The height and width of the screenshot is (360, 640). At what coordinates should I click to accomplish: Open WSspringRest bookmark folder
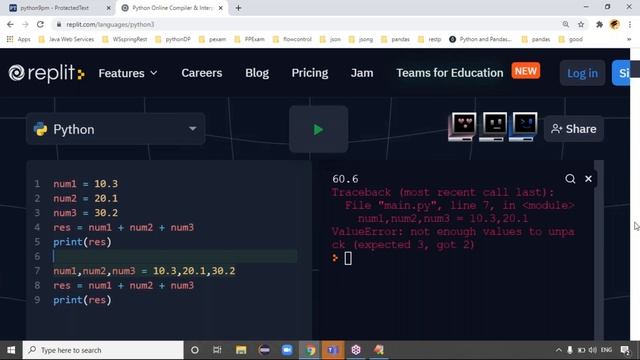point(125,39)
